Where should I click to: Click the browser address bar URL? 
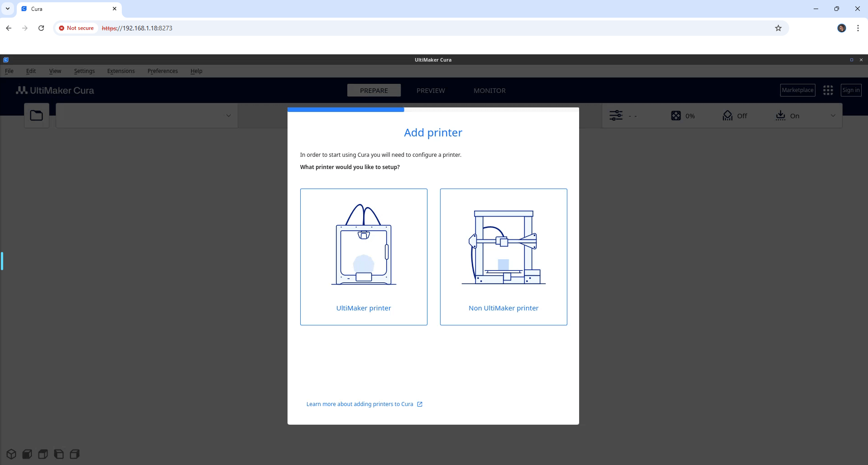click(x=137, y=28)
